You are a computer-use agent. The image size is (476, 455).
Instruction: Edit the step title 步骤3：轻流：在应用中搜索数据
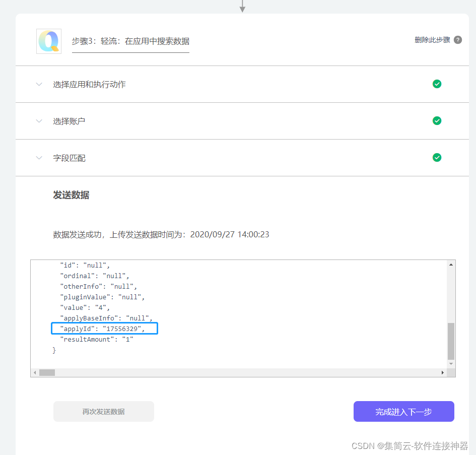[130, 41]
